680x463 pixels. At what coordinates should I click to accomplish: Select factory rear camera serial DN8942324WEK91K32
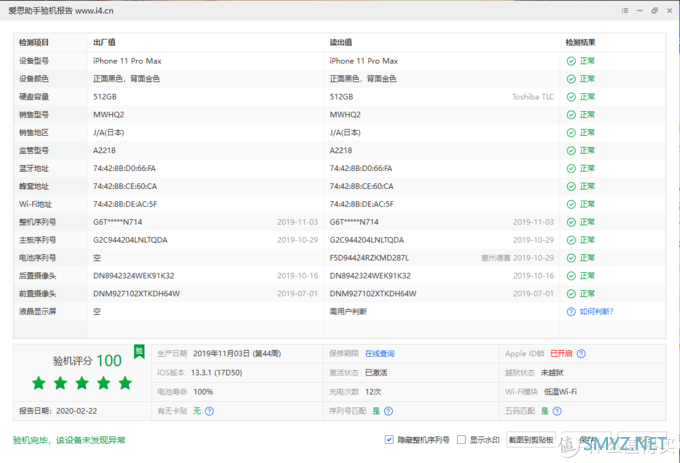[134, 276]
